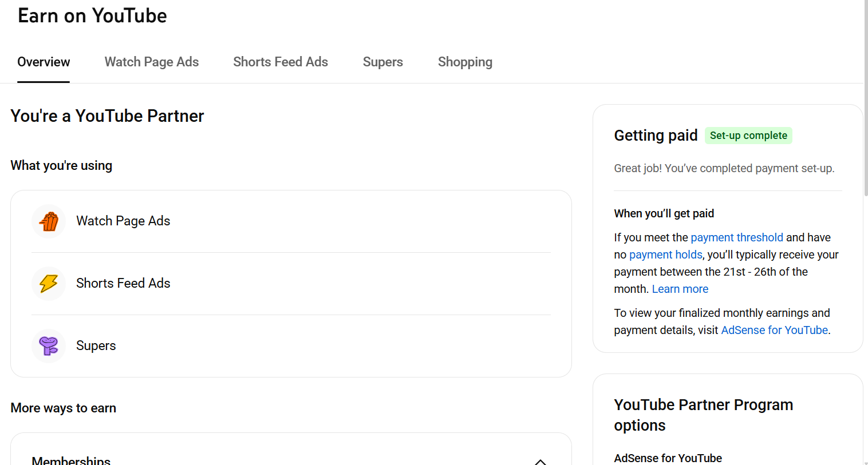
Task: Click the YouTube Partner Program options heading
Action: [703, 415]
